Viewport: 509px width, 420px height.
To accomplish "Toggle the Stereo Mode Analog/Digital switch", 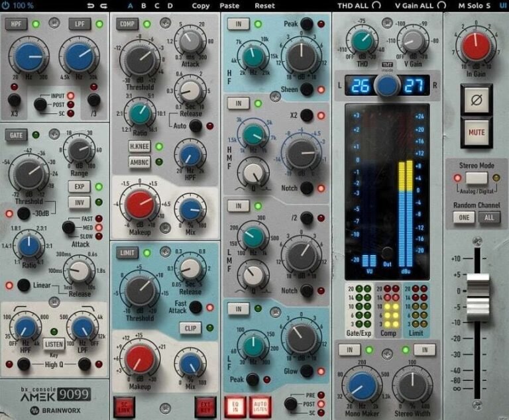I will click(x=477, y=178).
